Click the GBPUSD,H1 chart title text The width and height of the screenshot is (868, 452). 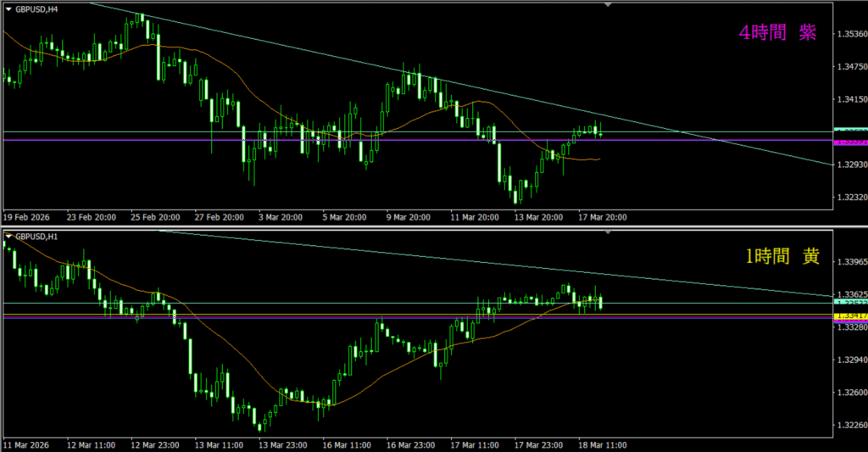click(x=36, y=234)
